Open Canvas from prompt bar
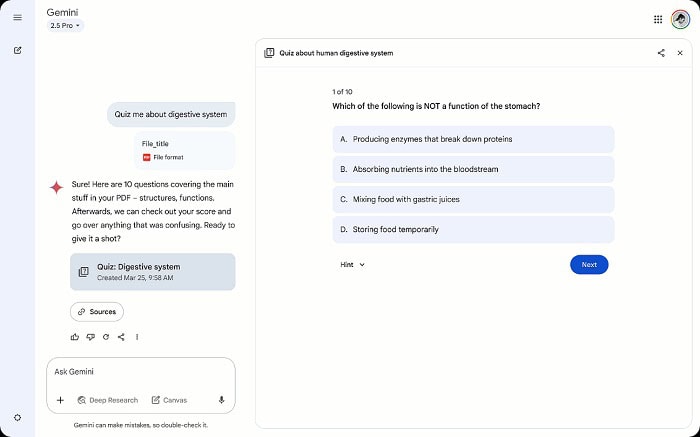700x437 pixels. (x=169, y=400)
